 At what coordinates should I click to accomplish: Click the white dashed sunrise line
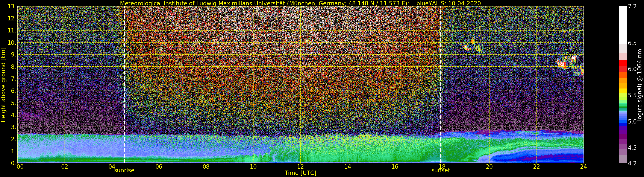point(124,85)
